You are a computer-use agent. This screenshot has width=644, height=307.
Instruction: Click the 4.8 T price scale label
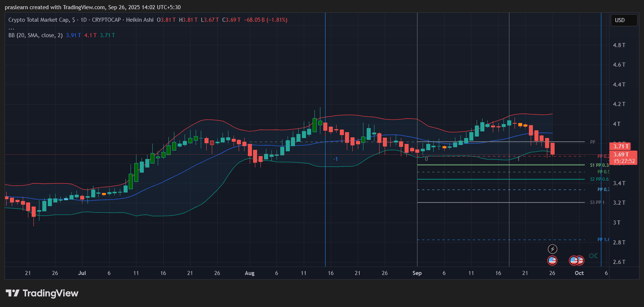tap(619, 45)
